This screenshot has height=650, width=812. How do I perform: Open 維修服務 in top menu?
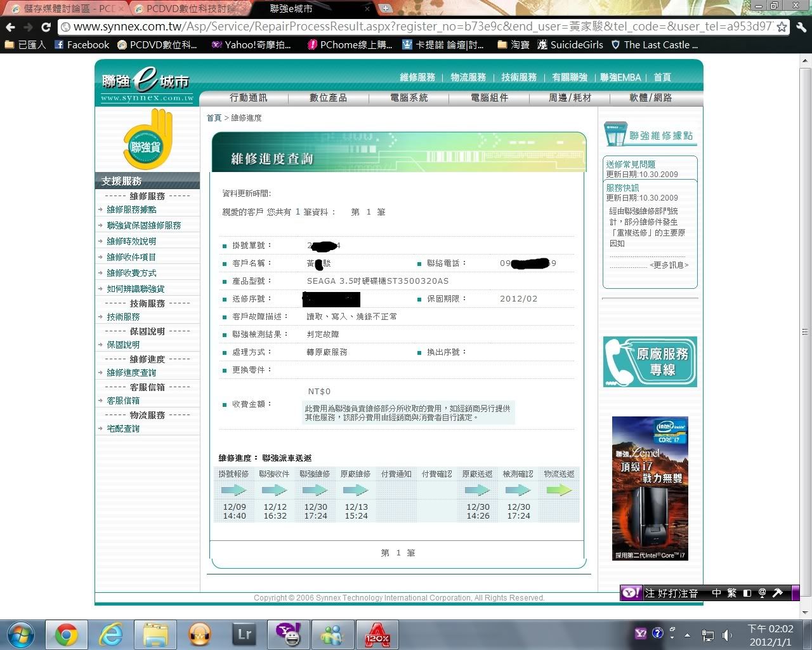[x=417, y=77]
